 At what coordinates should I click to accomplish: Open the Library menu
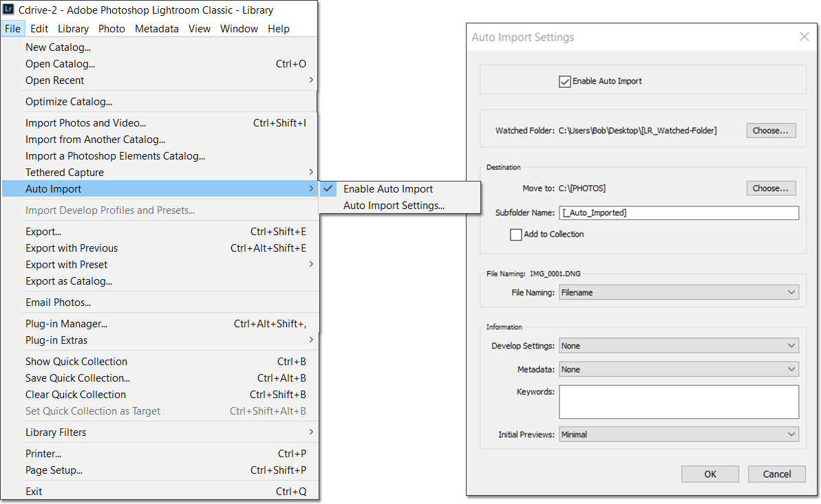click(73, 29)
